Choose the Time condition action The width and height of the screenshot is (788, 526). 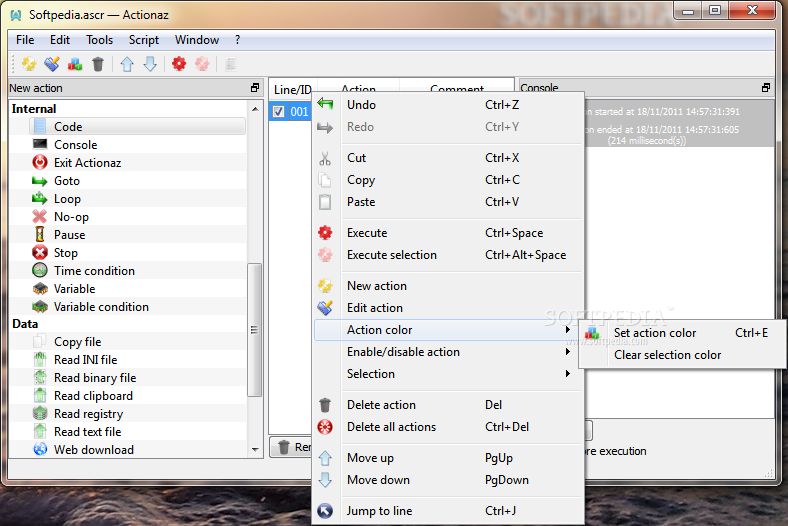pos(137,271)
